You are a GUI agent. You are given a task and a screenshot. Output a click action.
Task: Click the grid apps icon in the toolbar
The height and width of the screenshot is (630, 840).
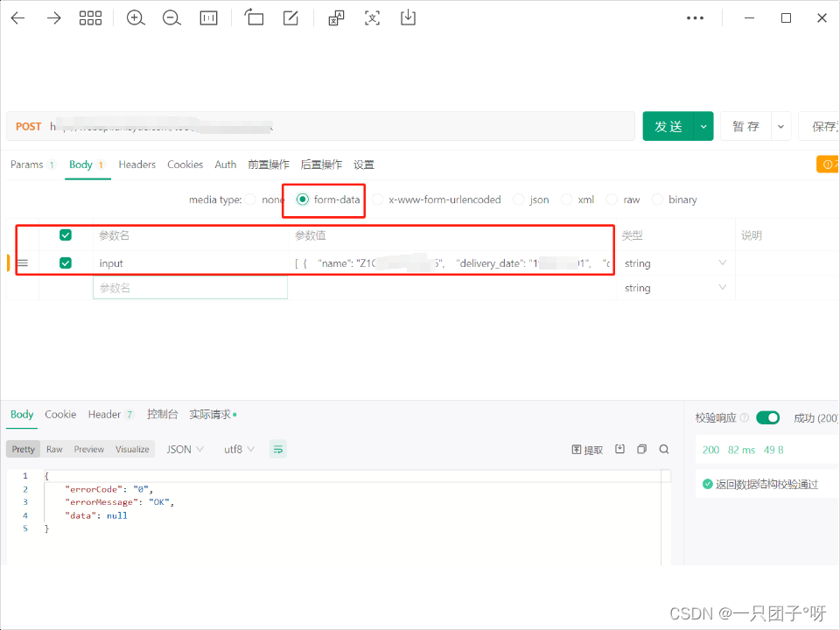pyautogui.click(x=91, y=17)
